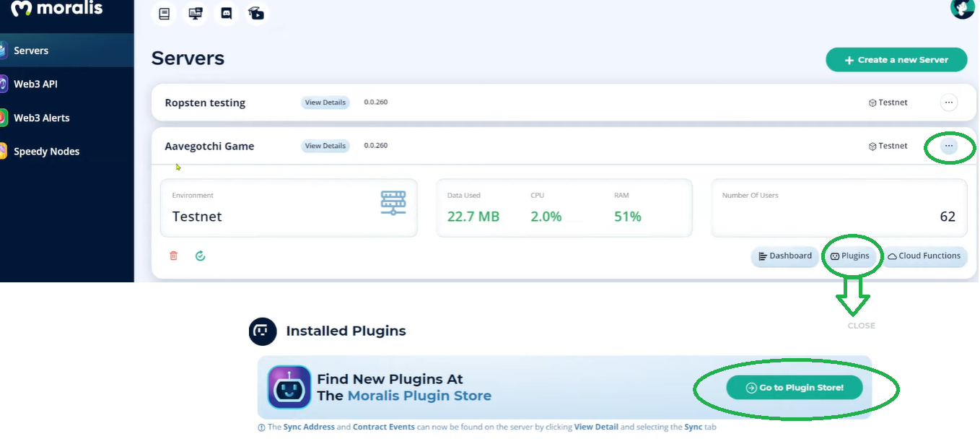
Task: Click the Installed Plugins header icon
Action: tap(263, 331)
